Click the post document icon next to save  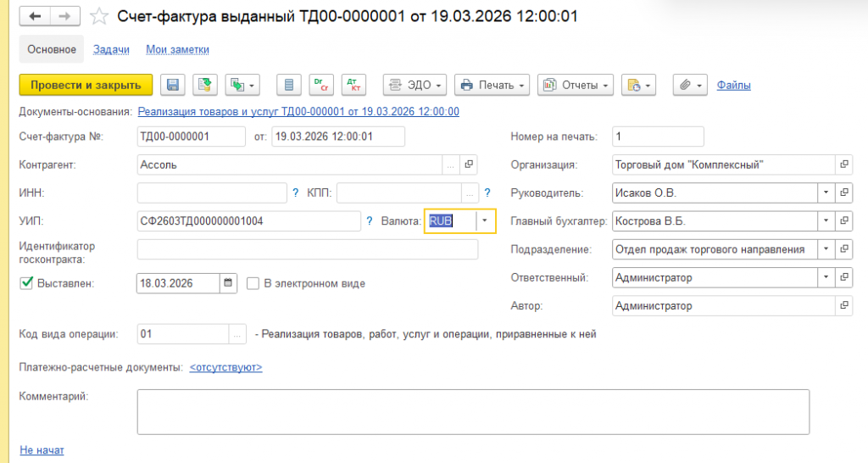[x=205, y=85]
